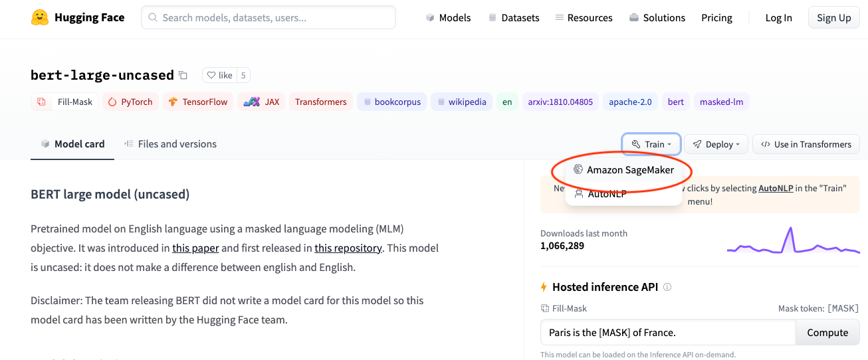The image size is (868, 360).
Task: Switch to the Files and versions tab
Action: tap(170, 144)
